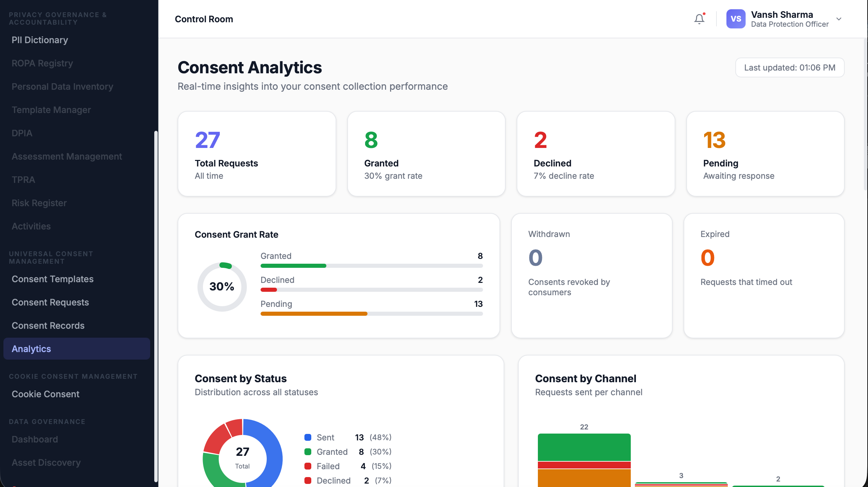Image resolution: width=868 pixels, height=487 pixels.
Task: Click the Pending Awaiting response card
Action: click(x=765, y=154)
